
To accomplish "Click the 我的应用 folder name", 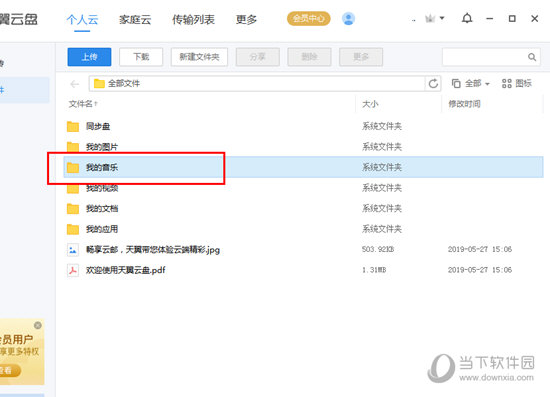I will click(x=102, y=229).
